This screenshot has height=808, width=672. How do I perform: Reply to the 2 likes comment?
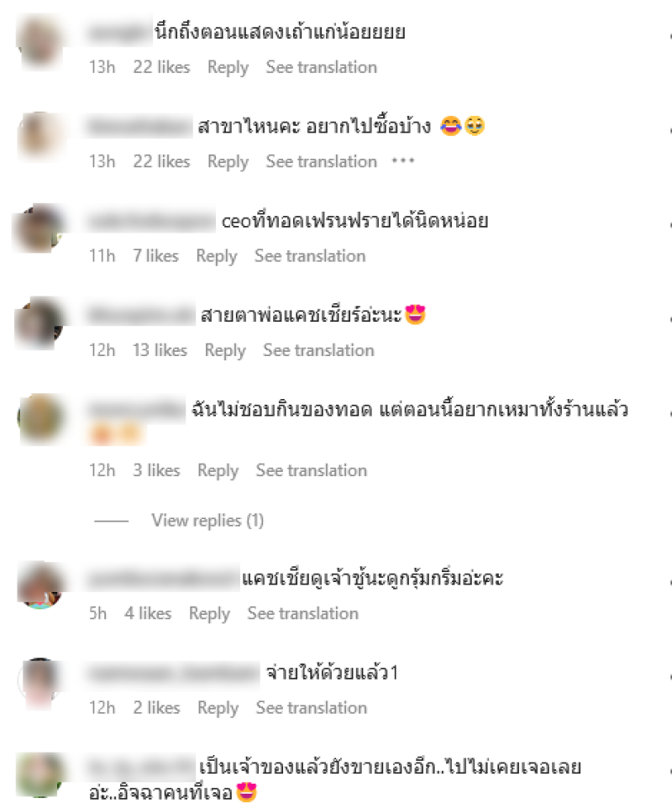(x=218, y=707)
